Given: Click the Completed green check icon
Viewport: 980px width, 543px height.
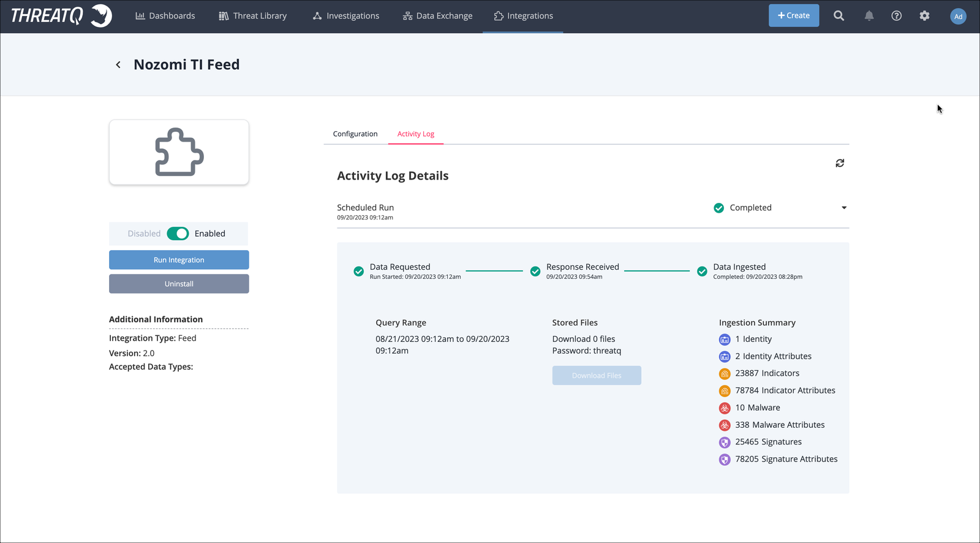Looking at the screenshot, I should point(719,208).
